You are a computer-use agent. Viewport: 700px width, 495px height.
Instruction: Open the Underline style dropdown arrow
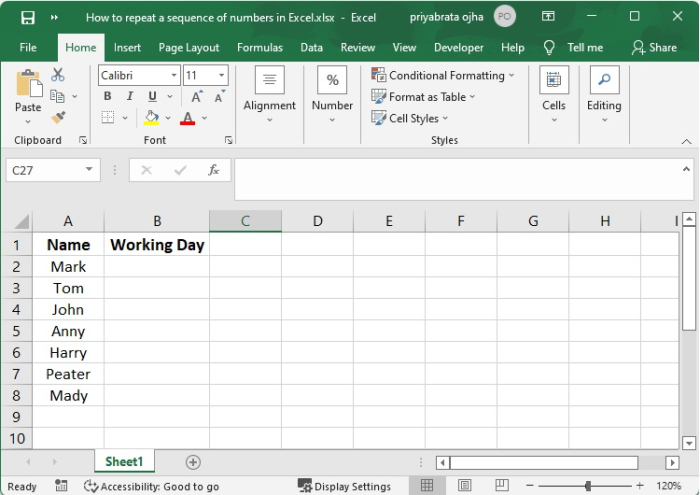click(170, 96)
